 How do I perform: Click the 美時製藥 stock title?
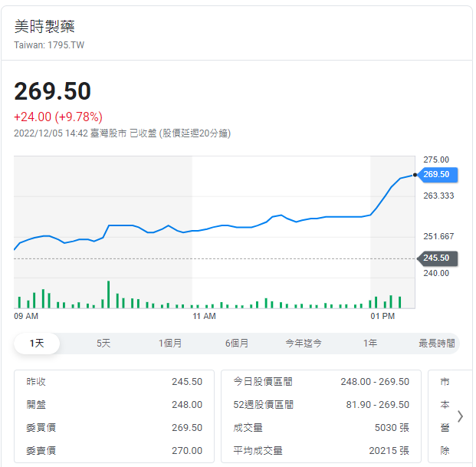pyautogui.click(x=44, y=26)
